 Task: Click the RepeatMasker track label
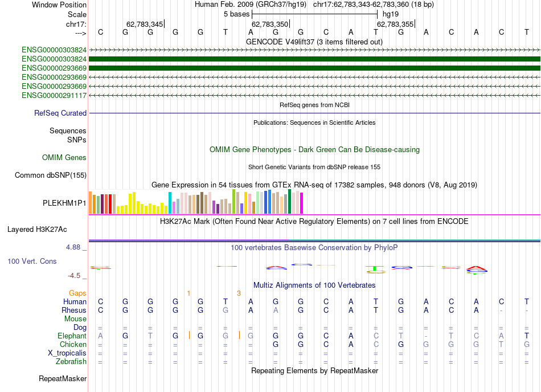[x=63, y=379]
